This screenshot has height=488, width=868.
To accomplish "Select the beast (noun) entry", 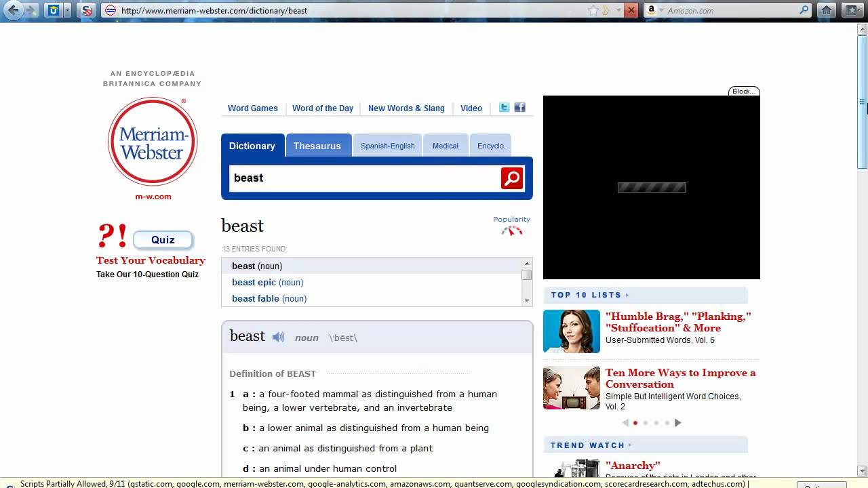I will pyautogui.click(x=257, y=266).
